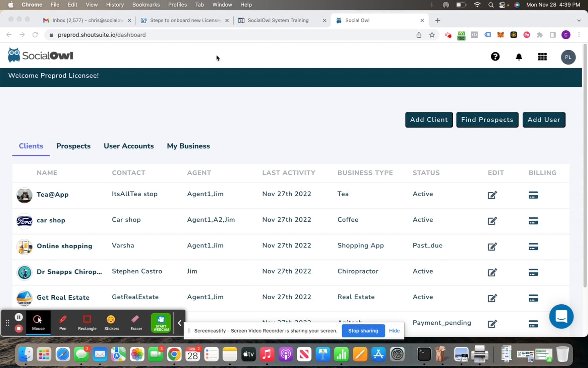588x368 pixels.
Task: Switch to the My Business tab
Action: (x=188, y=146)
